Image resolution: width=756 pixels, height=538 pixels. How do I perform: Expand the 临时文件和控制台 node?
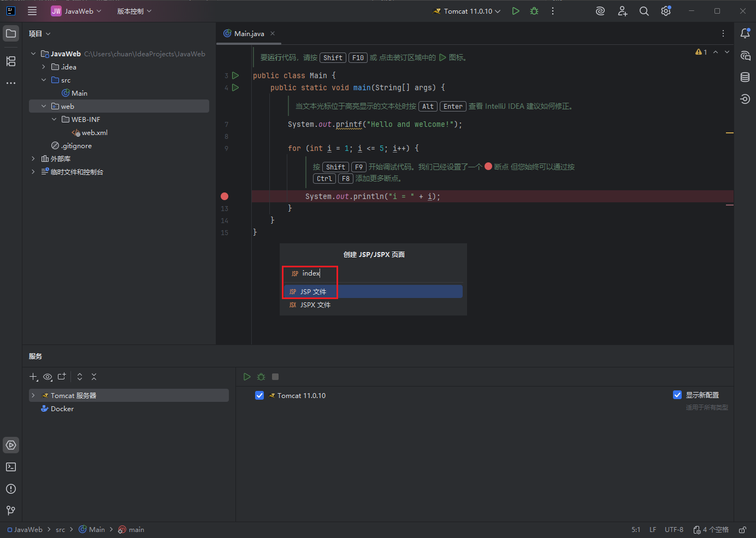[33, 172]
